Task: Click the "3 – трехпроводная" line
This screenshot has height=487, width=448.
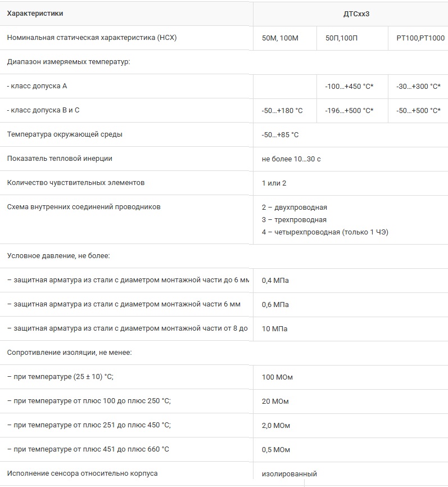Action: coord(294,220)
